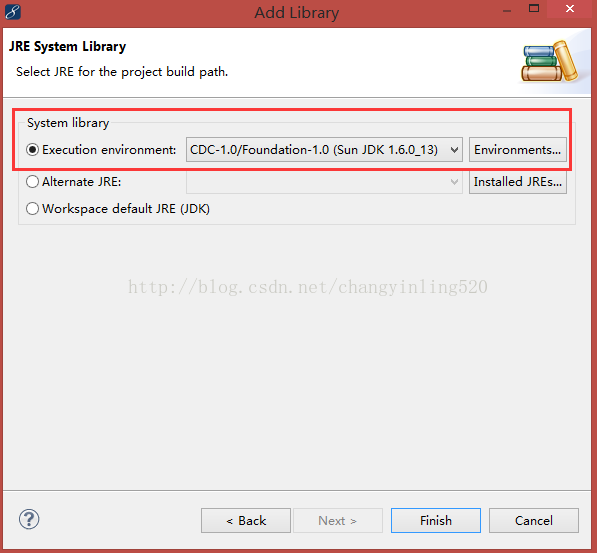
Task: Open the Installed JREs... button
Action: click(x=518, y=182)
